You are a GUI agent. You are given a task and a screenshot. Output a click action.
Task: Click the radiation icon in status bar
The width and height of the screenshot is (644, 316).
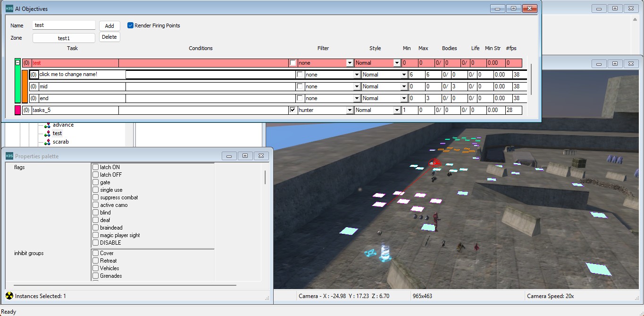click(x=9, y=296)
